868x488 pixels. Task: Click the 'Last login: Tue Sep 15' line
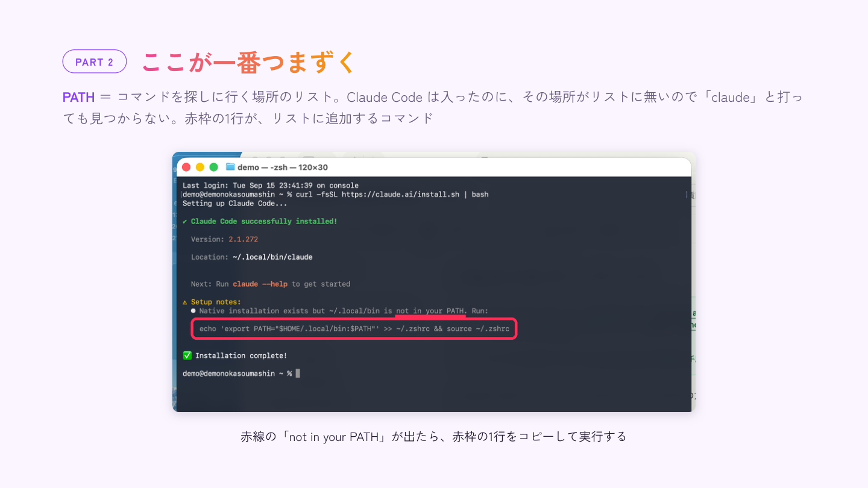271,186
